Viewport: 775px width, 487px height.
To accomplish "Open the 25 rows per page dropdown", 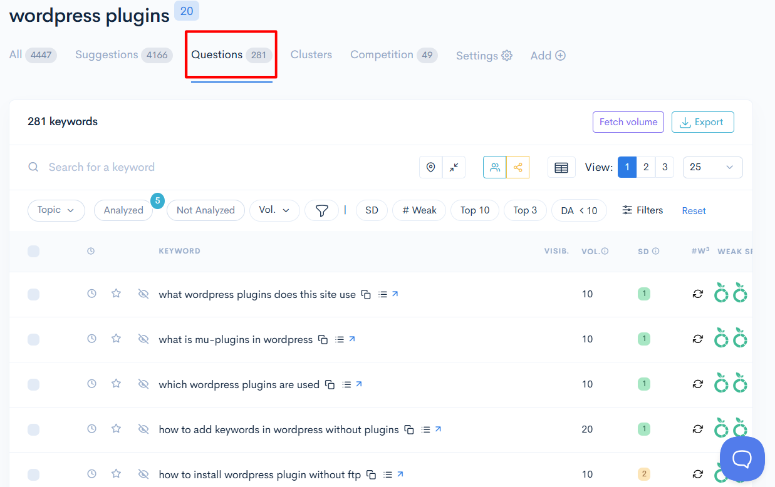I will point(712,167).
